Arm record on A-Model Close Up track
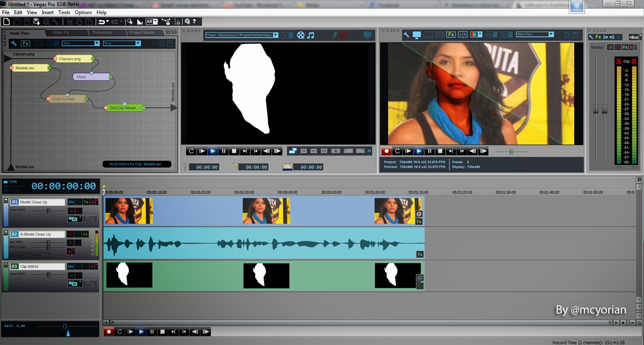 point(70,234)
